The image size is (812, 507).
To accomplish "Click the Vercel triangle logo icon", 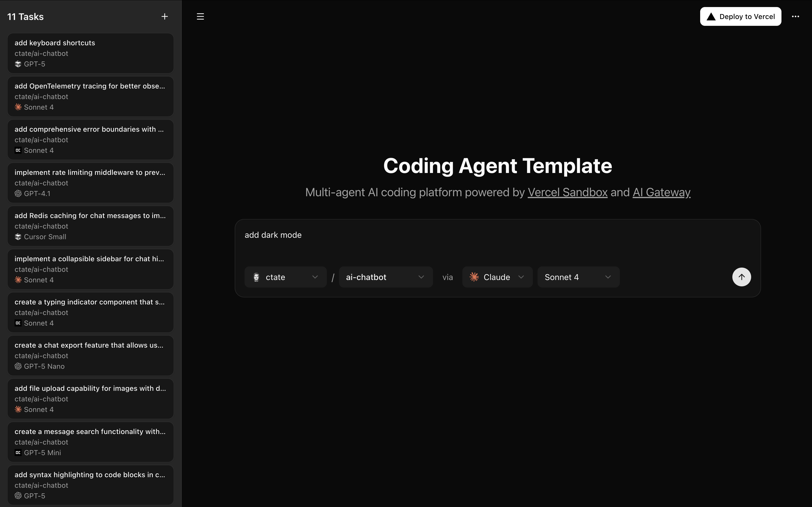I will tap(711, 17).
